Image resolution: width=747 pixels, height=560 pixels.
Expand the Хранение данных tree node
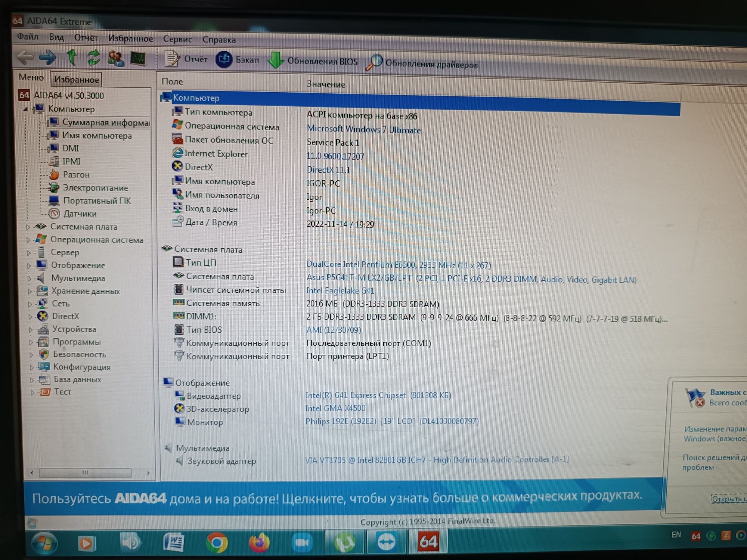pyautogui.click(x=30, y=291)
